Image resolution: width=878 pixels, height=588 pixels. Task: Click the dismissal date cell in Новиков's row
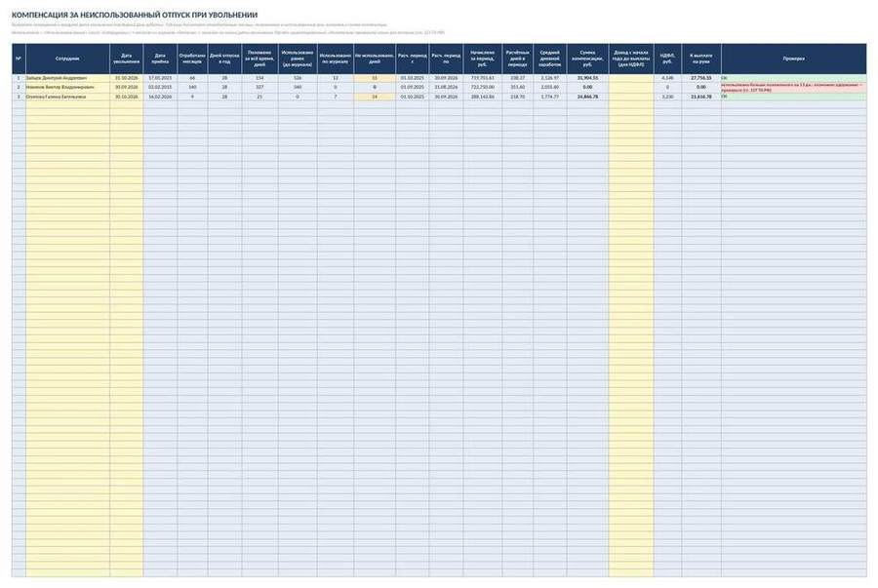pos(127,88)
